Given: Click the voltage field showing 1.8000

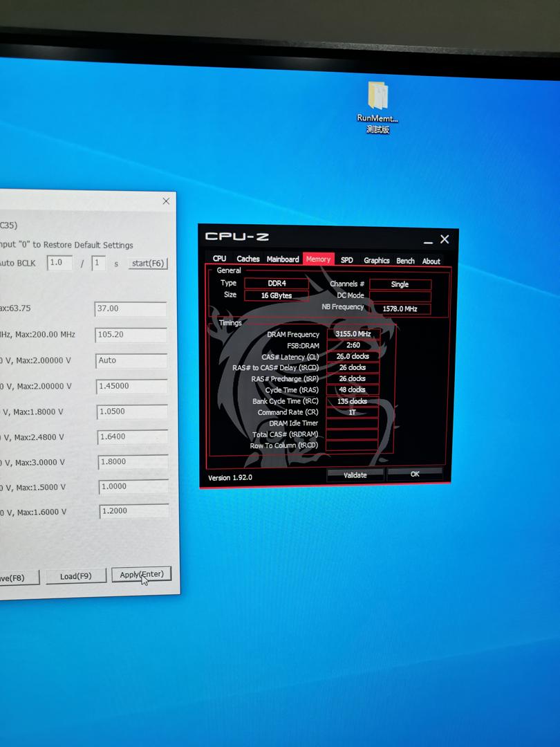Looking at the screenshot, I should click(133, 462).
